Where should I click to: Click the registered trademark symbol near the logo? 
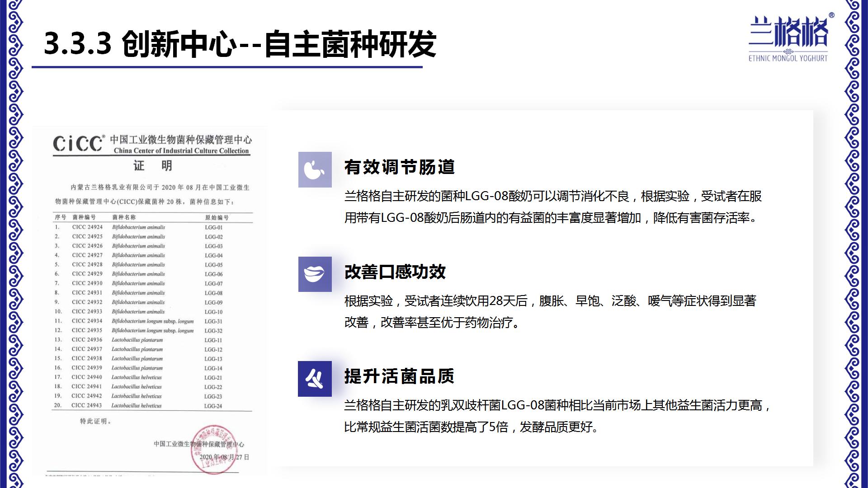point(831,15)
